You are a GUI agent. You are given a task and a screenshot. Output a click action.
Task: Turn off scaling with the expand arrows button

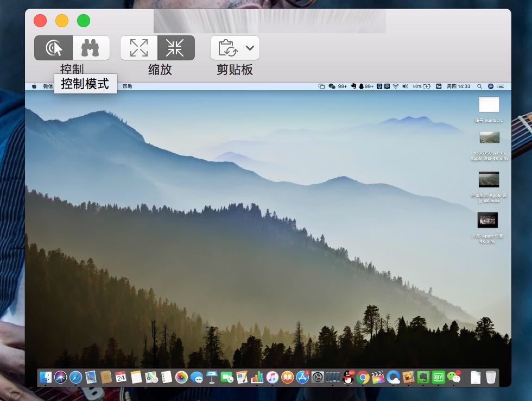point(139,48)
